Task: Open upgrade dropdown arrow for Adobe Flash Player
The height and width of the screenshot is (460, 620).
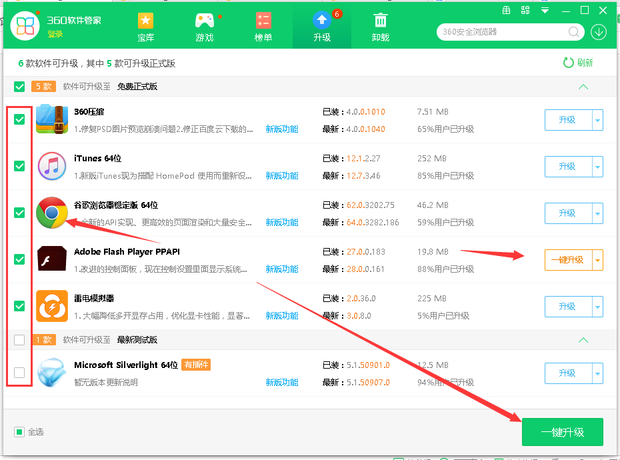Action: (x=597, y=259)
